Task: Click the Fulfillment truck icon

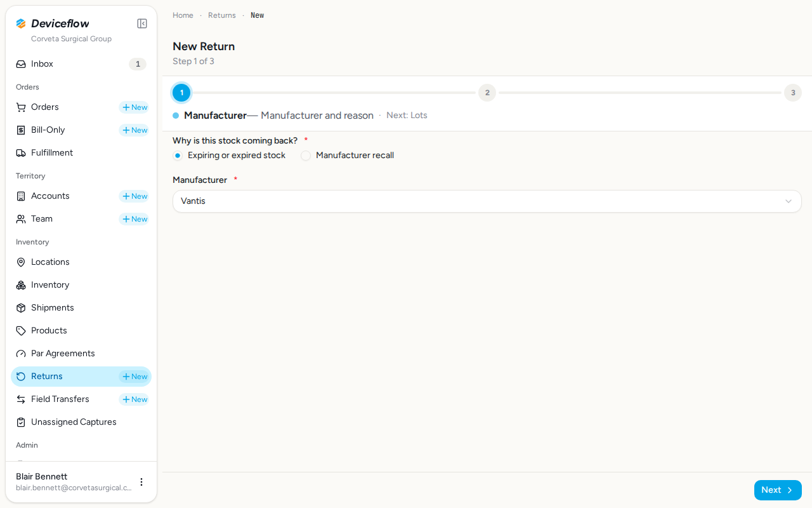Action: point(21,153)
